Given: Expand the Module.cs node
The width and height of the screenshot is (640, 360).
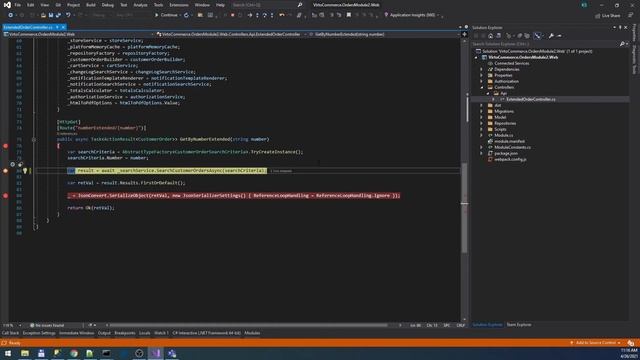Looking at the screenshot, I should [x=481, y=136].
